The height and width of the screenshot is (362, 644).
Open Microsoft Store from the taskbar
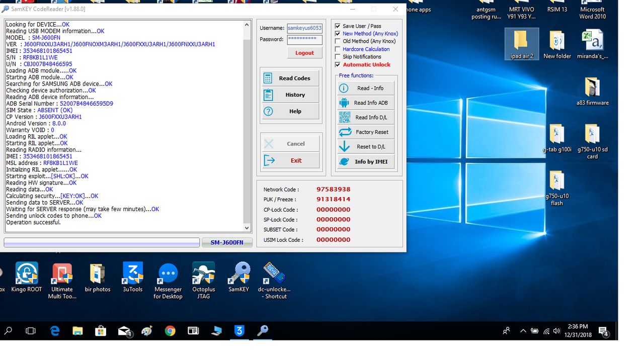[x=101, y=330]
